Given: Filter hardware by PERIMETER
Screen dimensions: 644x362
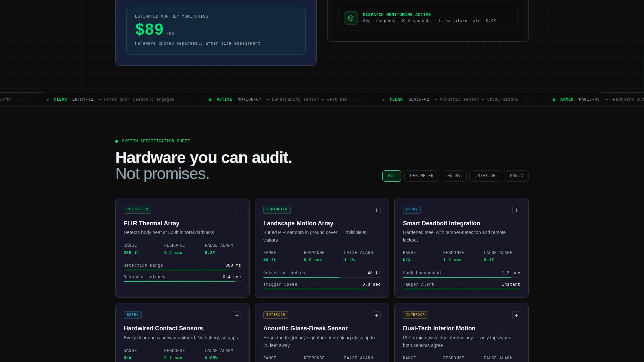Looking at the screenshot, I should (x=421, y=176).
